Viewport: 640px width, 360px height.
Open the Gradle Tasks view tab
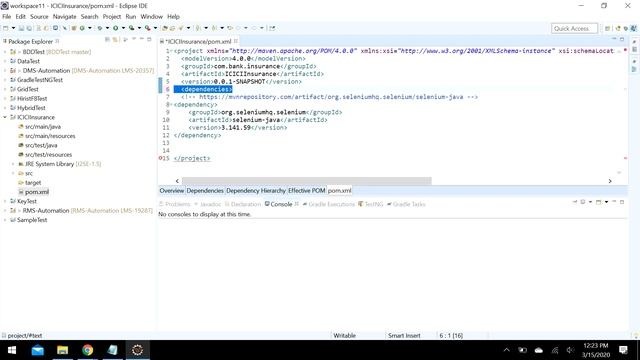click(x=406, y=204)
